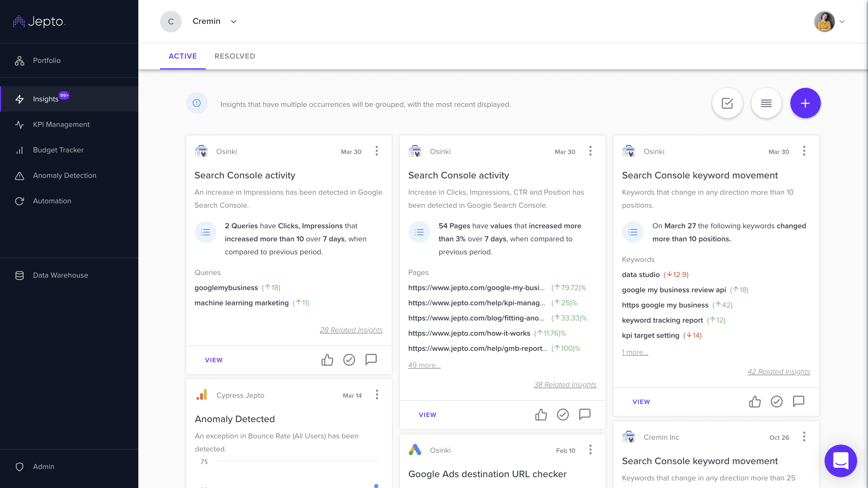Viewport: 868px width, 488px height.
Task: Like the Osinki keyword movement insight
Action: (755, 402)
